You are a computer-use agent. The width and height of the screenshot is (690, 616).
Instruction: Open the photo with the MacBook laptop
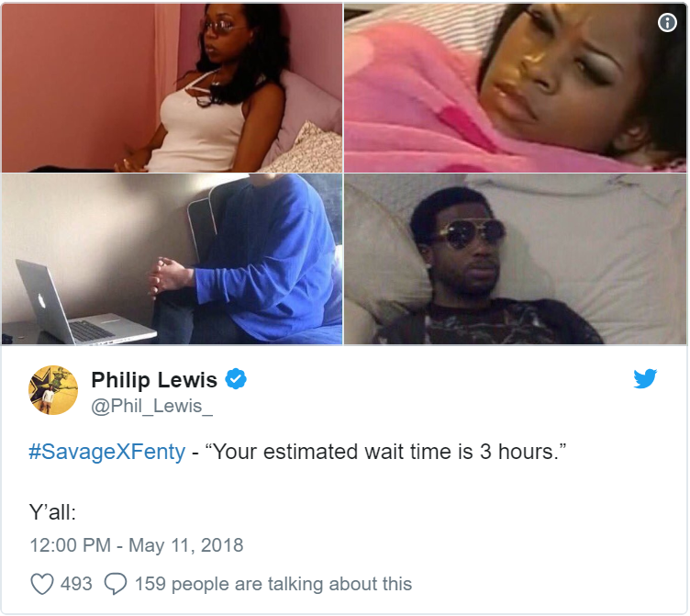pos(172,259)
